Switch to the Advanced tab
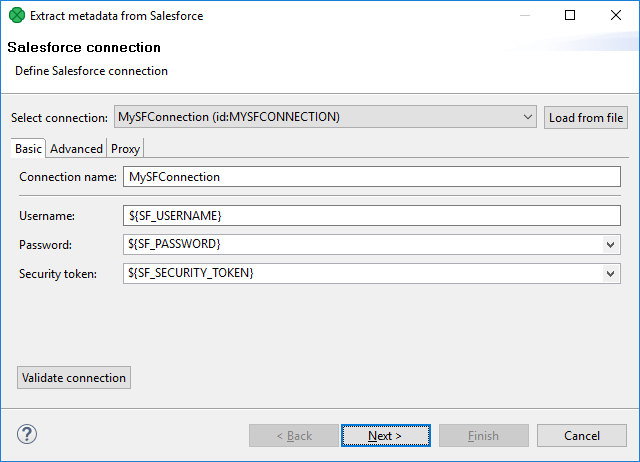This screenshot has width=640, height=462. pyautogui.click(x=76, y=149)
